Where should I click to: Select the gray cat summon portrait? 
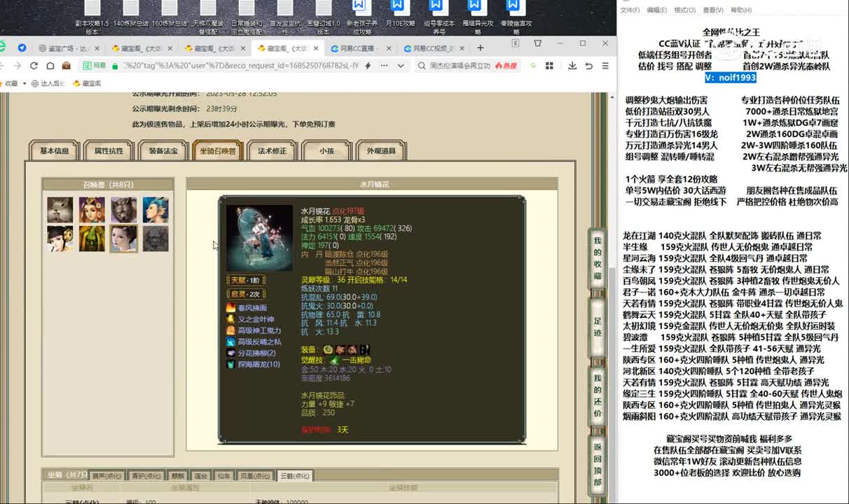(60, 209)
